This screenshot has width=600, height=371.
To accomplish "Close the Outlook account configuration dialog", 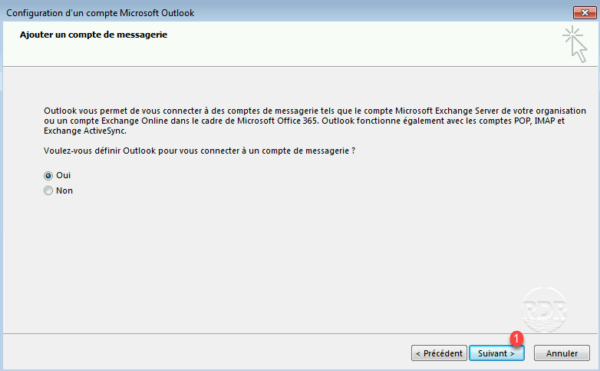I will 584,13.
